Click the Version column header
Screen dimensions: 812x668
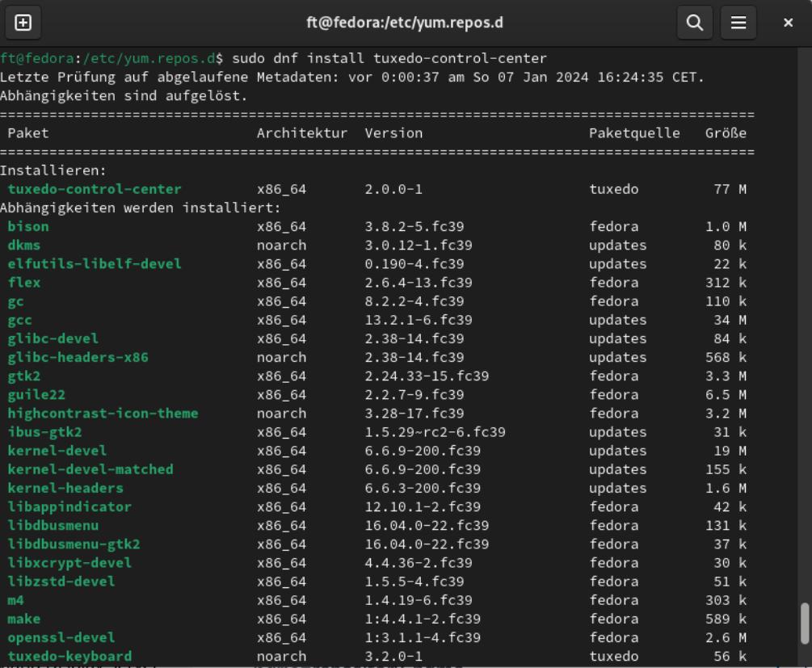click(x=393, y=133)
